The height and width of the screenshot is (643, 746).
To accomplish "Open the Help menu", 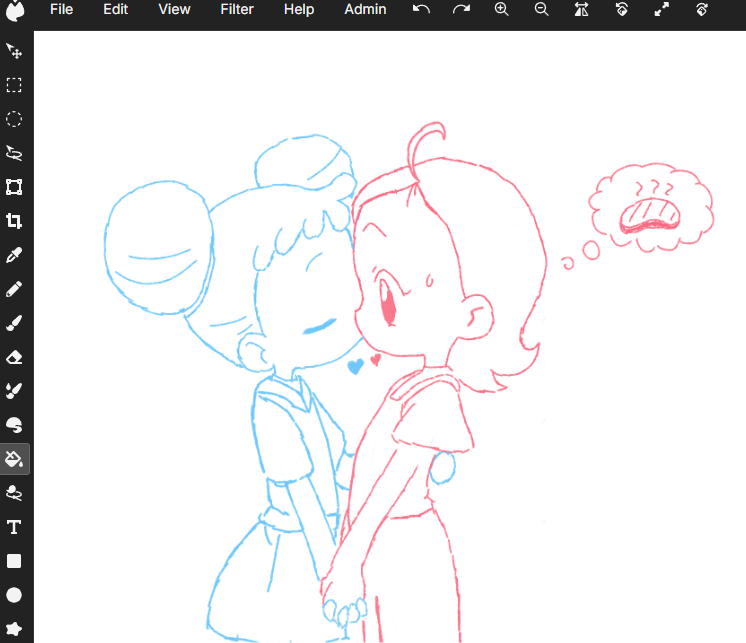I will pyautogui.click(x=299, y=10).
